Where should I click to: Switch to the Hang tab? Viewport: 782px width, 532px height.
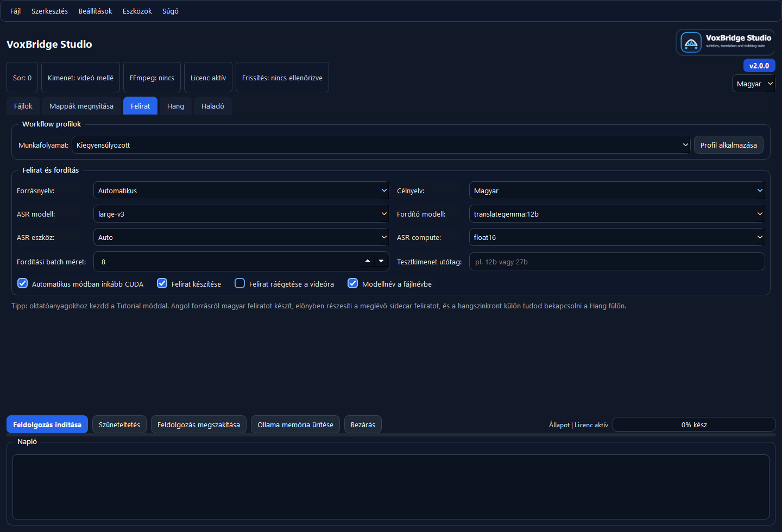pyautogui.click(x=175, y=106)
